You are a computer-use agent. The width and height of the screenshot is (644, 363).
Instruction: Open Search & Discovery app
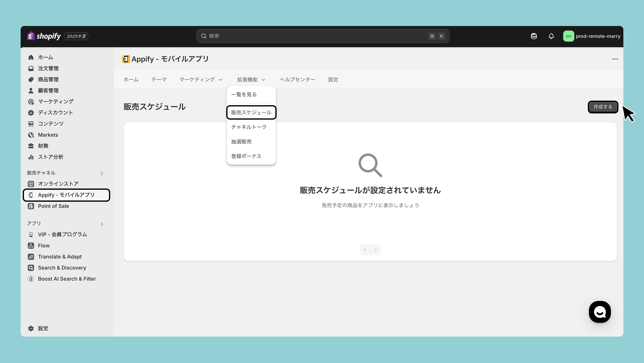coord(62,268)
